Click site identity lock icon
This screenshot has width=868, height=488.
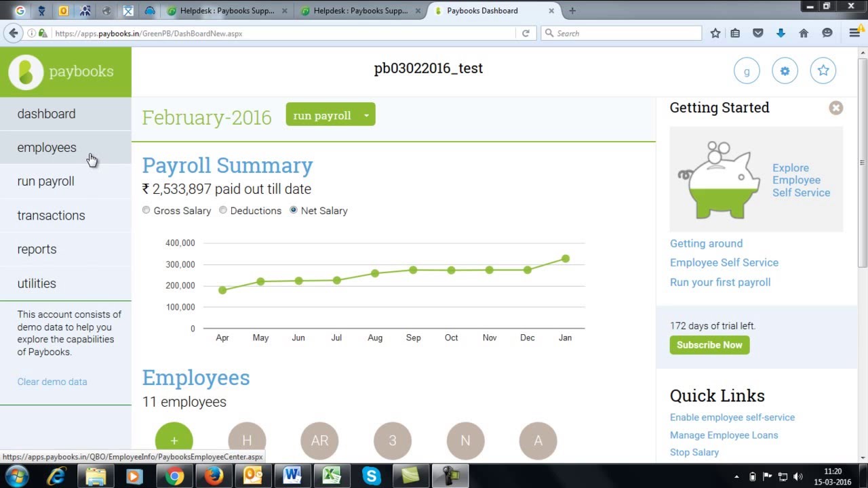[43, 33]
